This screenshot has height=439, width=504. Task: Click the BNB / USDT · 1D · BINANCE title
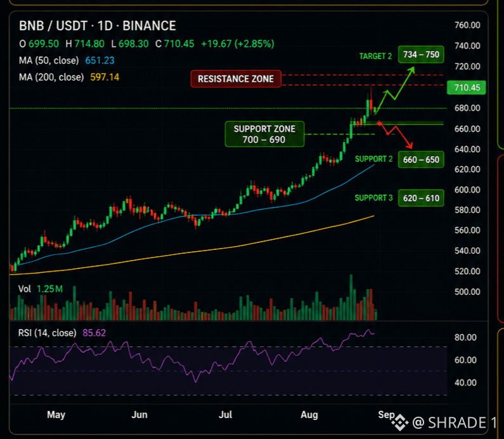98,26
